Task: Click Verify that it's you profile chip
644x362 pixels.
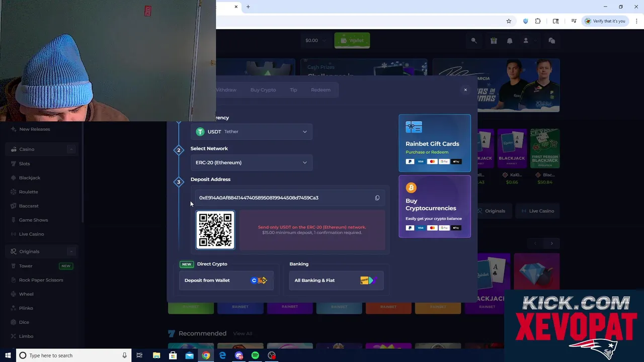Action: [x=605, y=21]
